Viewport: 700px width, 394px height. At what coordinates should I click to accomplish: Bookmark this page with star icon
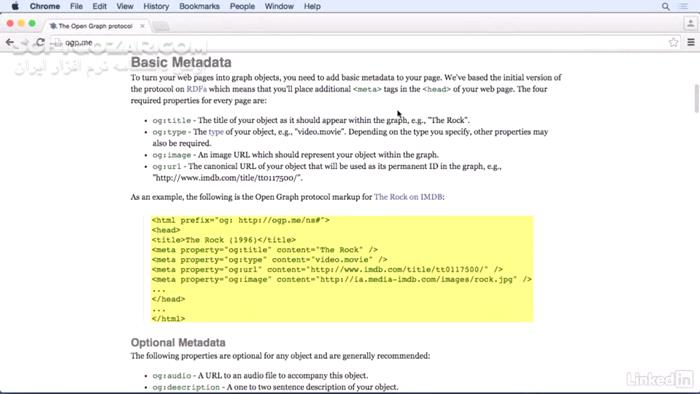[673, 42]
